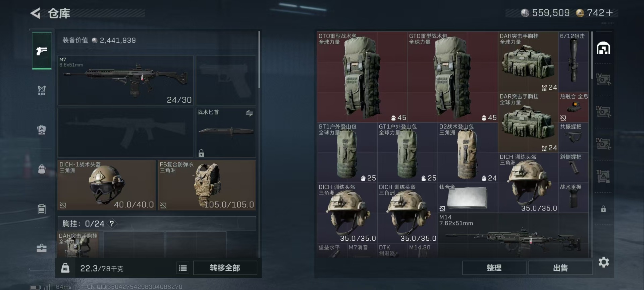This screenshot has height=290, width=644.
Task: Select the weapons (pistol) sidebar tab
Action: [42, 51]
